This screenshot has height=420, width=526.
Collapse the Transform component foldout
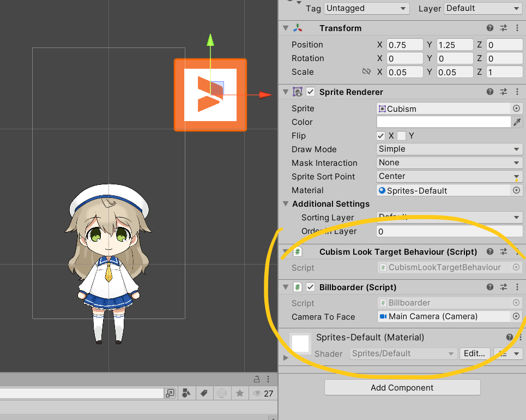[x=286, y=28]
